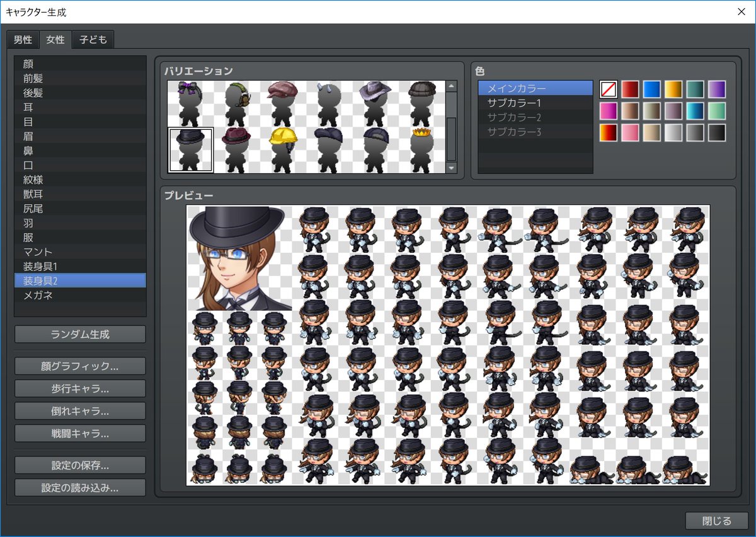Image resolution: width=756 pixels, height=537 pixels.
Task: Select the 眉 part category
Action: [80, 136]
